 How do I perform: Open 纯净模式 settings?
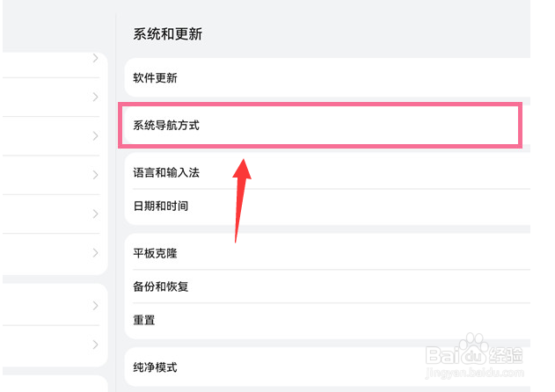pos(327,367)
